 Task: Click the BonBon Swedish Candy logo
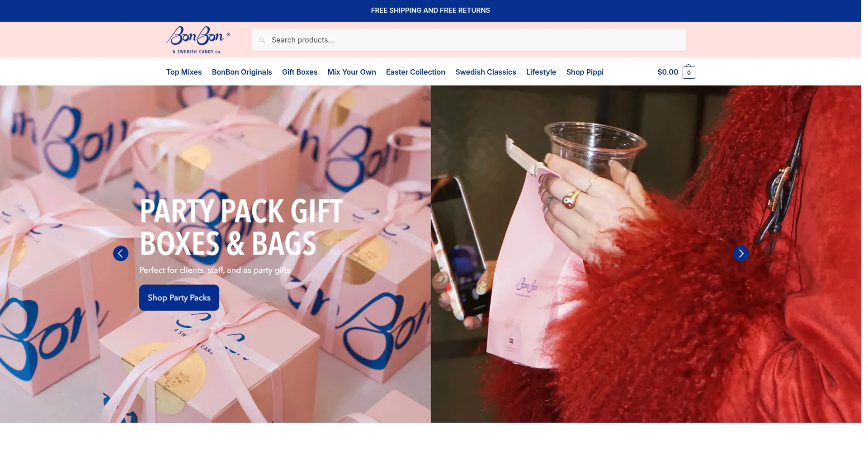point(198,40)
